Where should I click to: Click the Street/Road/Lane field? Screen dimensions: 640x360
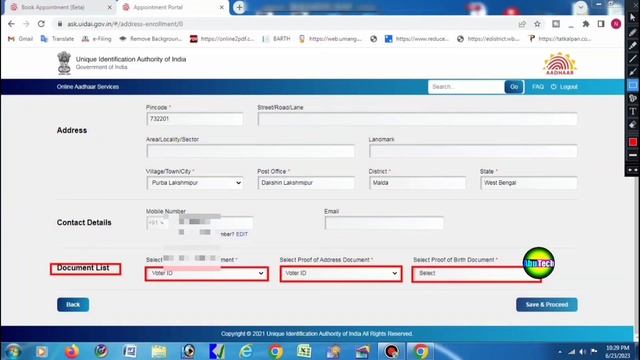418,119
